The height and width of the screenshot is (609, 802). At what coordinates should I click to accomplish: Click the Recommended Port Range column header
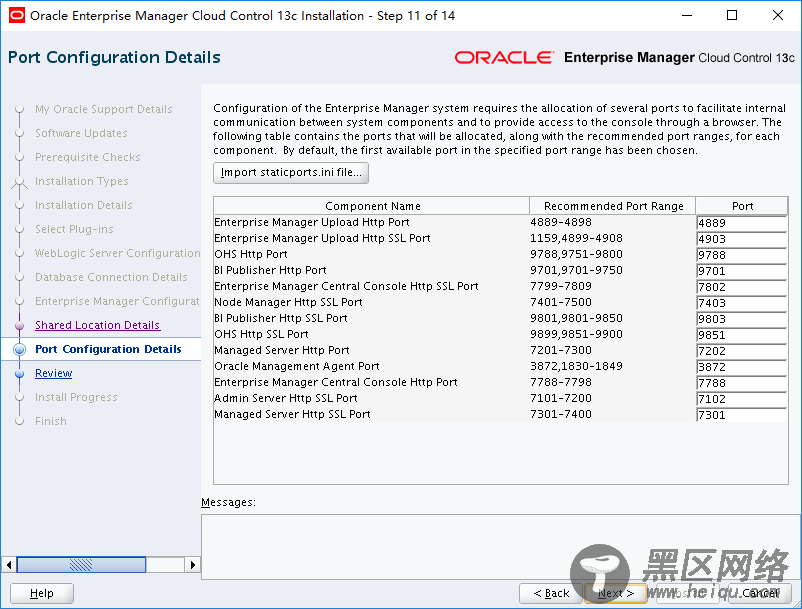(613, 206)
